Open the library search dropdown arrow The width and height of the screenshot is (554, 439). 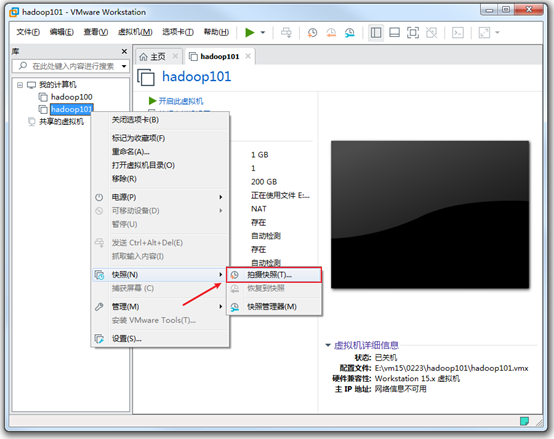pos(124,66)
